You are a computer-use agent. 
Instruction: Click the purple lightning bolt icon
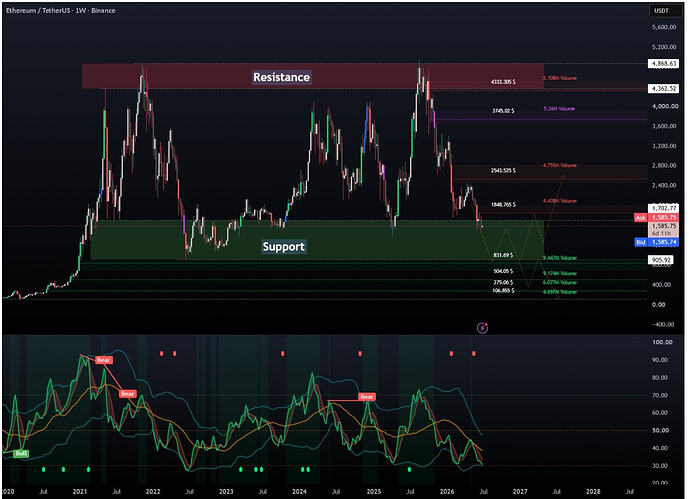(482, 328)
